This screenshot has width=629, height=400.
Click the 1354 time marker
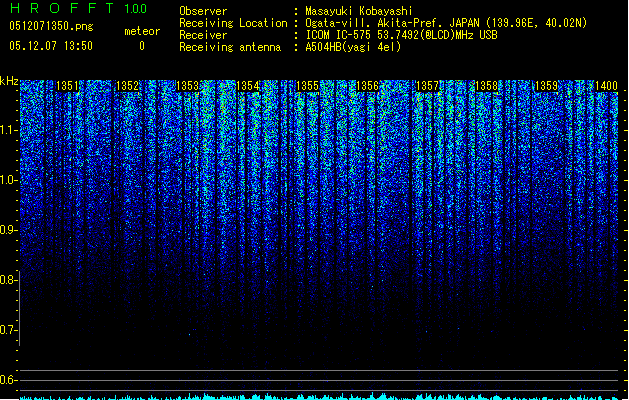click(248, 86)
